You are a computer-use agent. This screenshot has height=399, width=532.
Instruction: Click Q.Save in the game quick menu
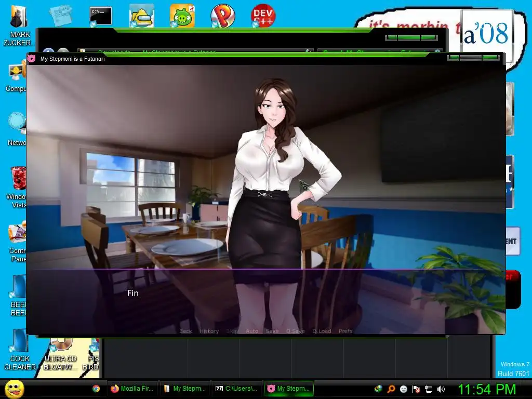pos(296,331)
